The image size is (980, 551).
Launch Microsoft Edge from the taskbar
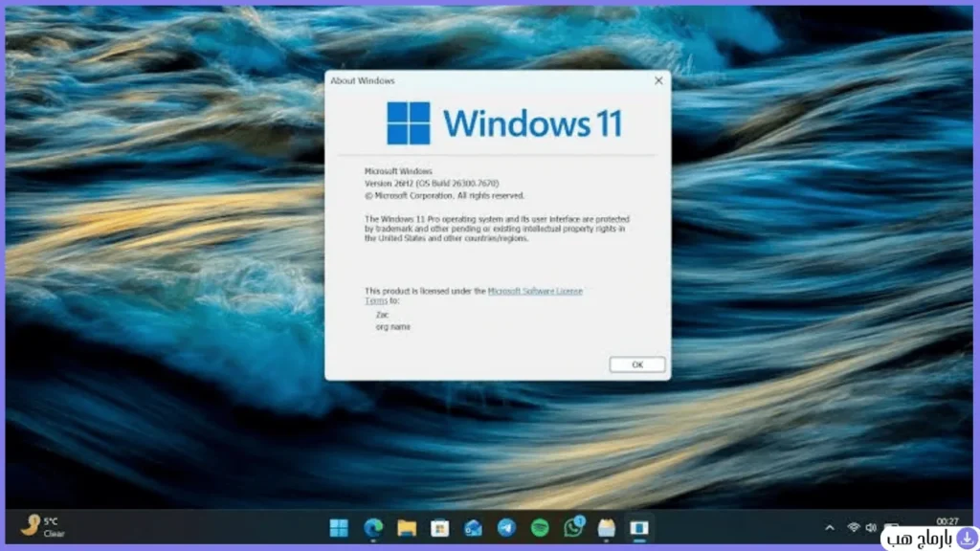(x=373, y=528)
